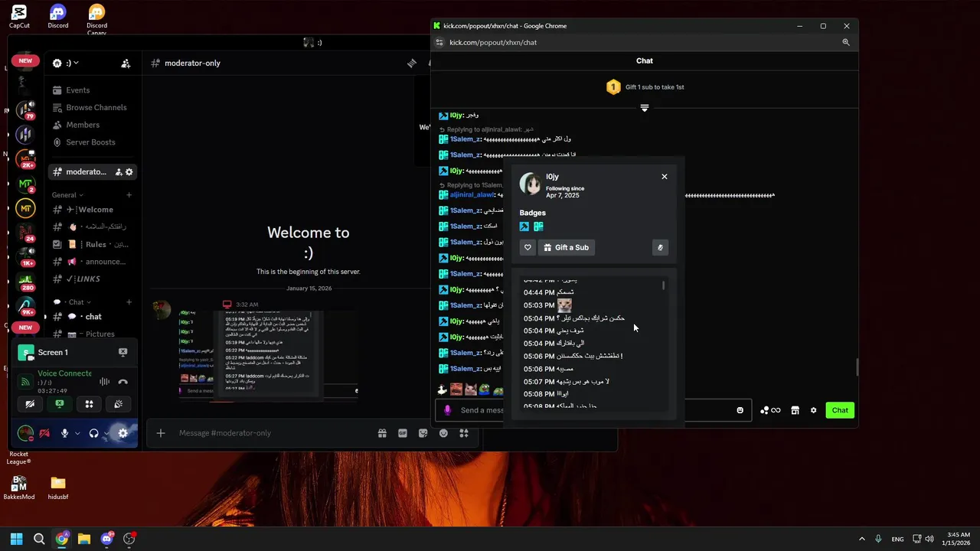Open the Pictures channel

pos(93,334)
